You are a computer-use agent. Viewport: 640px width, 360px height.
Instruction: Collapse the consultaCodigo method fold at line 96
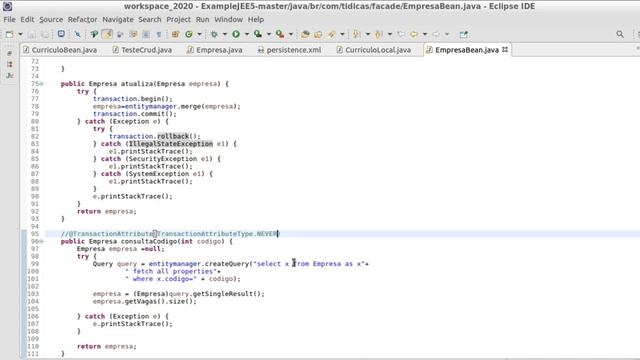tap(41, 242)
